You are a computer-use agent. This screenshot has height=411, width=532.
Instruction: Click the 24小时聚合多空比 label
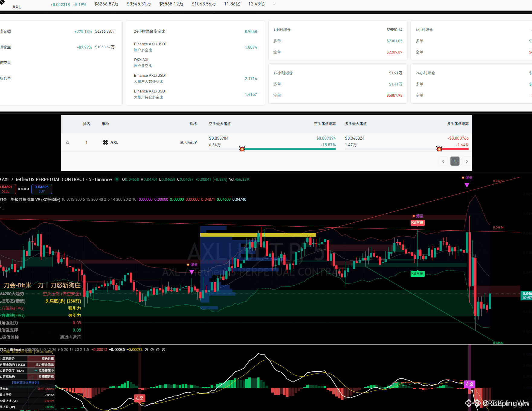[150, 31]
